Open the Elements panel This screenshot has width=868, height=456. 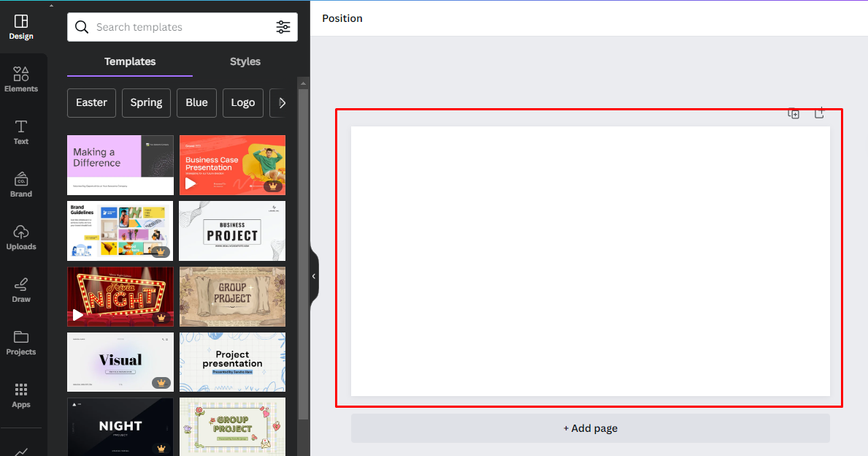click(21, 79)
